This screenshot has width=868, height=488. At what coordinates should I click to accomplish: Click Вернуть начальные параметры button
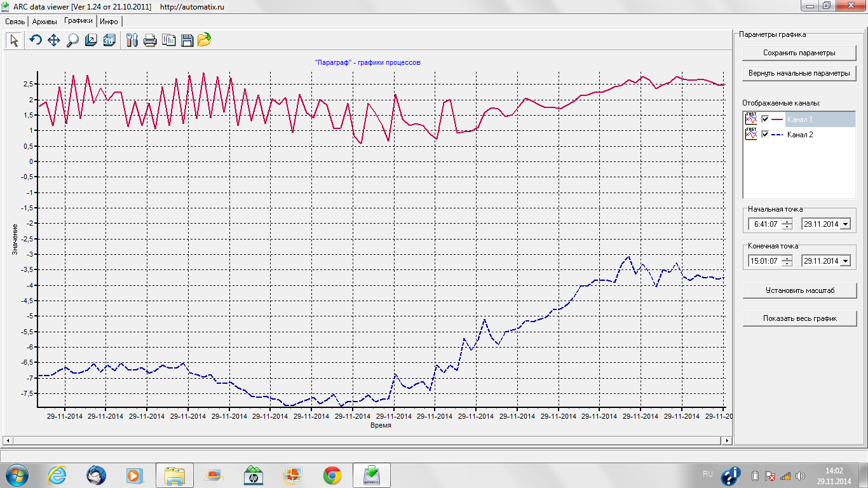(799, 73)
